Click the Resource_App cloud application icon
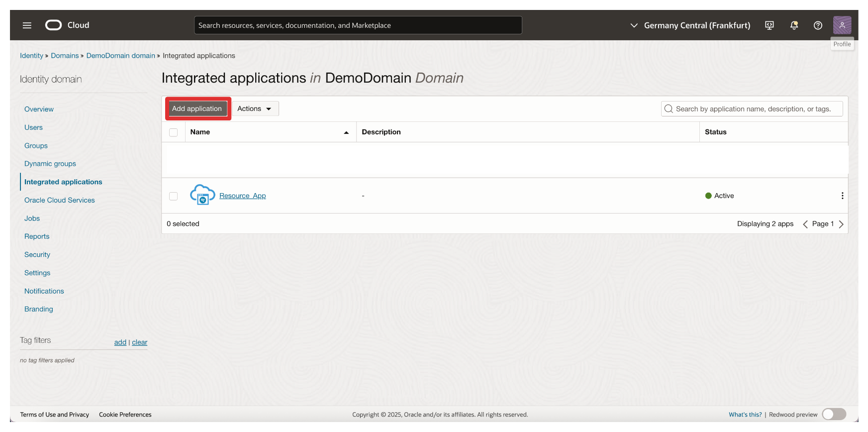The height and width of the screenshot is (432, 868). pyautogui.click(x=202, y=195)
